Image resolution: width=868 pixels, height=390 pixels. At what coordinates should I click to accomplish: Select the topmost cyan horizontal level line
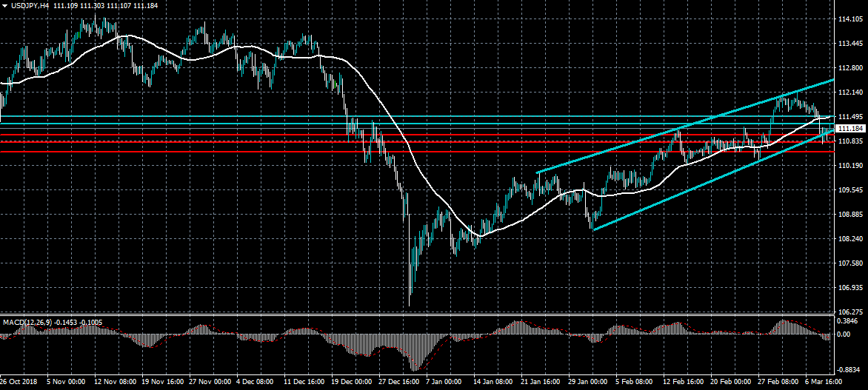[415, 117]
